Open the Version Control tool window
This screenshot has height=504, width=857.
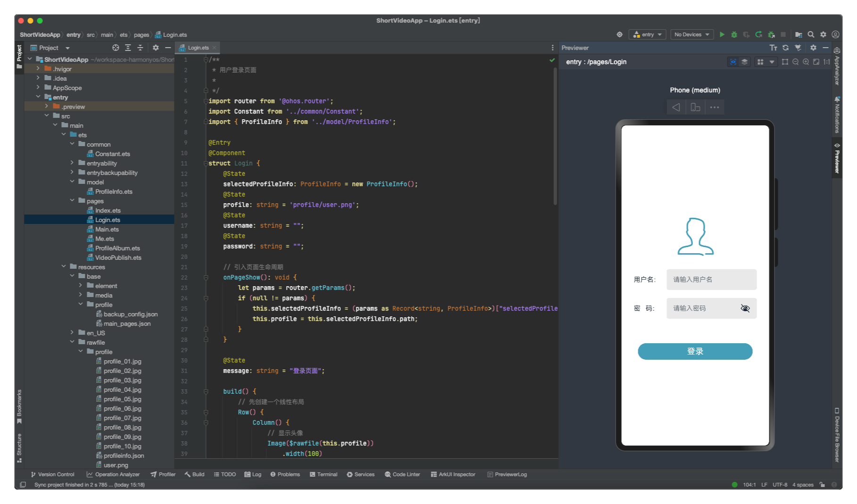click(x=52, y=474)
